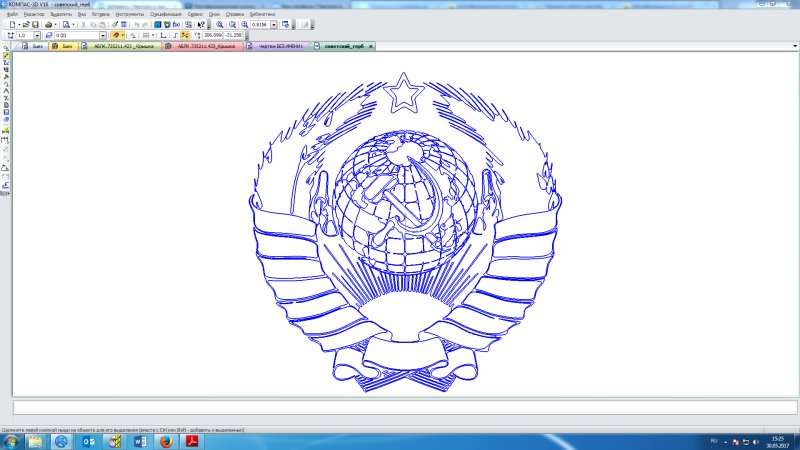Click the X coordinate field showing 286.099
The height and width of the screenshot is (450, 800).
tap(212, 36)
